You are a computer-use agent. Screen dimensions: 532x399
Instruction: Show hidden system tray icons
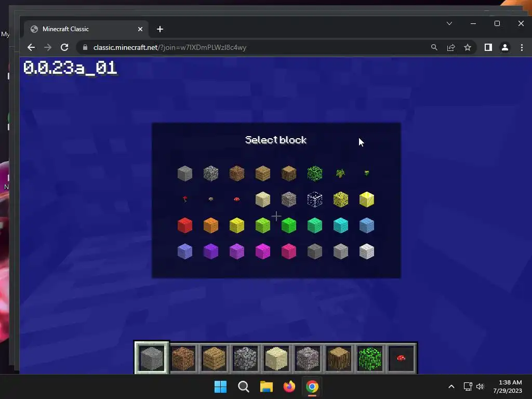(451, 387)
